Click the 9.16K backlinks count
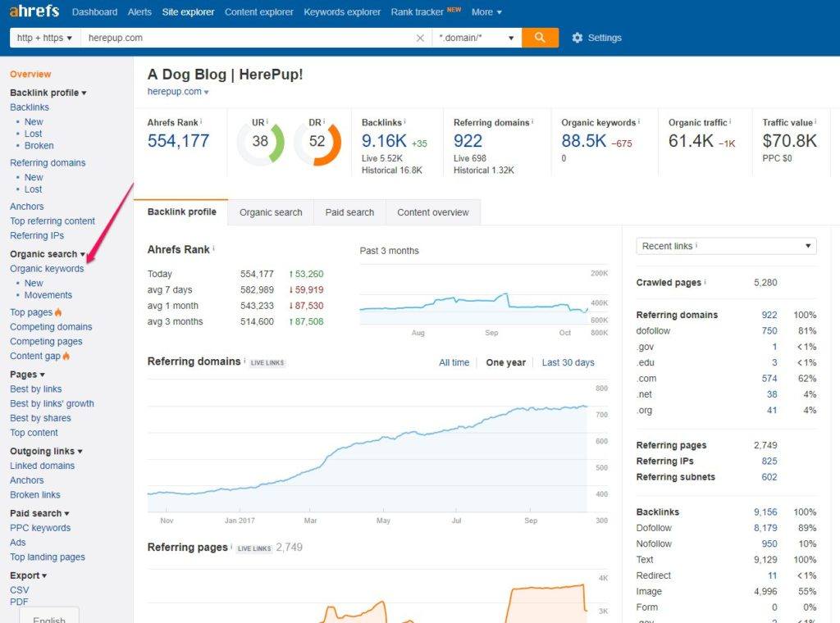Image resolution: width=840 pixels, height=623 pixels. 384,141
